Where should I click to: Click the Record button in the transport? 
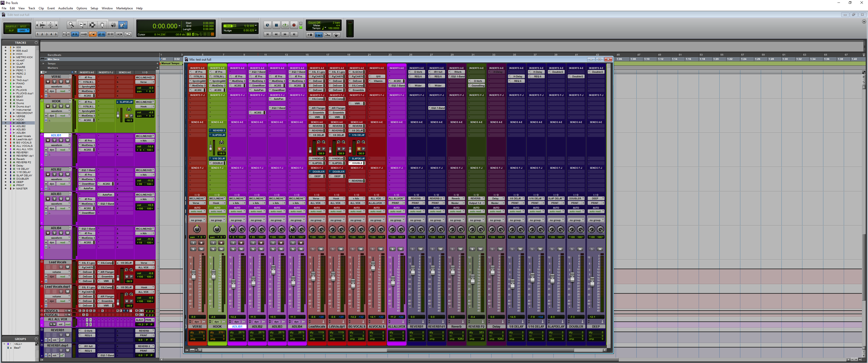[294, 25]
